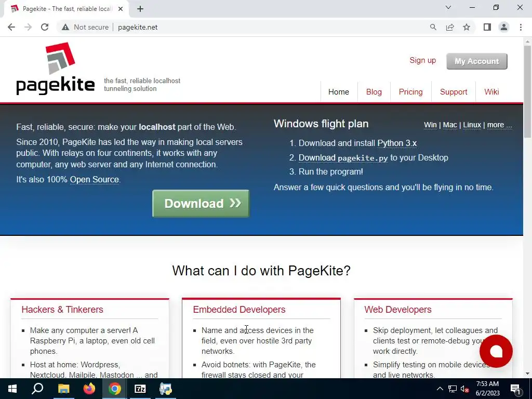Image resolution: width=532 pixels, height=399 pixels.
Task: Click Chrome icon in taskbar
Action: point(115,389)
